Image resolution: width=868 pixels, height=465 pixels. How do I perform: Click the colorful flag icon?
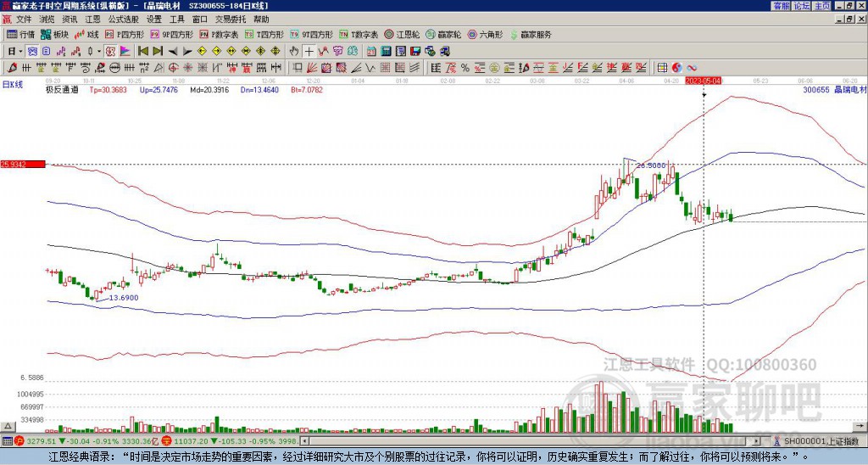tap(125, 52)
